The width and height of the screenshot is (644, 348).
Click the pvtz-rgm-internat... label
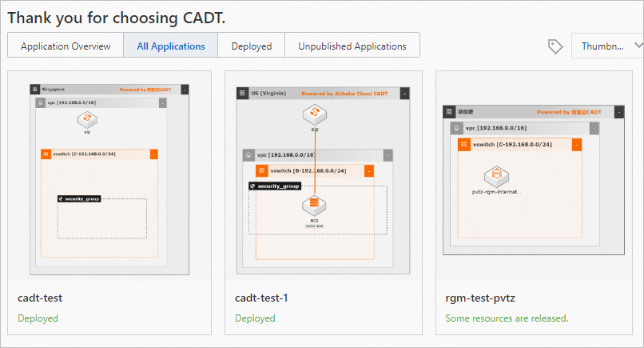[x=496, y=192]
